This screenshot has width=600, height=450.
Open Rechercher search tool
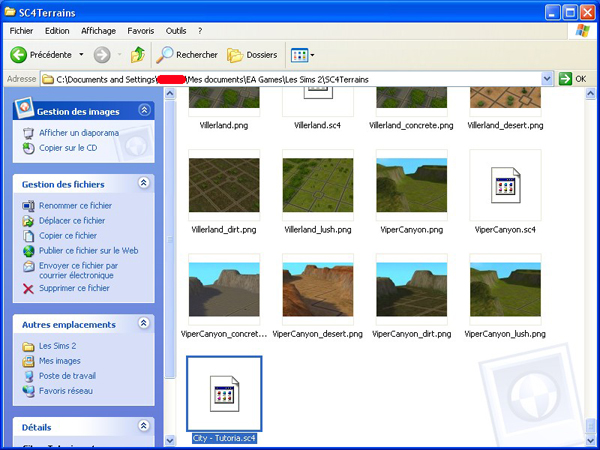[187, 55]
